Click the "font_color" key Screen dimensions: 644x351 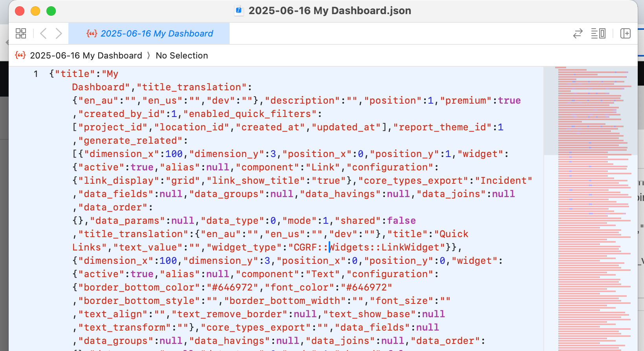pyautogui.click(x=299, y=287)
